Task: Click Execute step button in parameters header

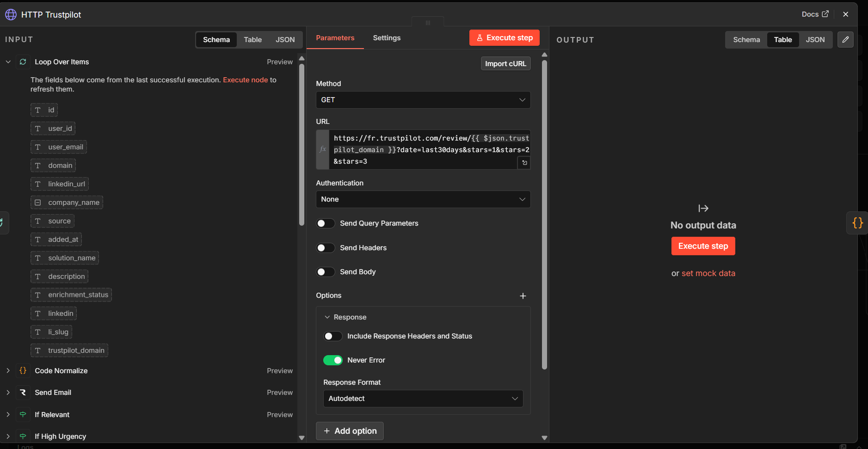Action: tap(505, 38)
